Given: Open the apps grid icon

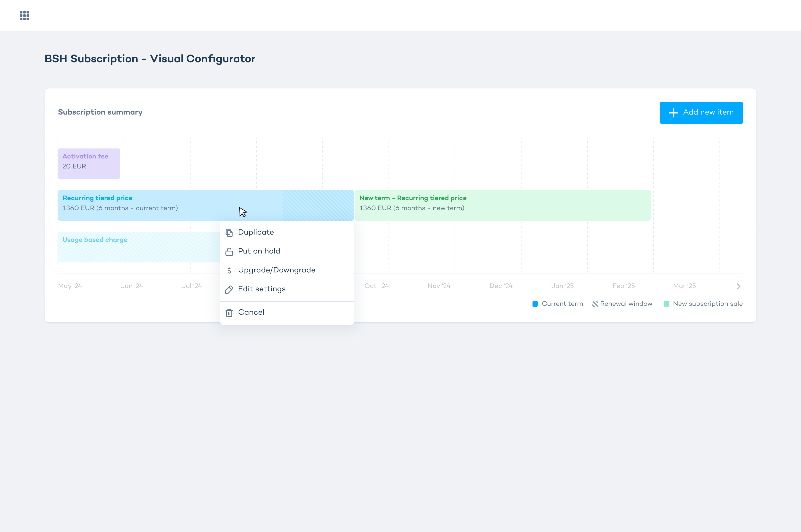Looking at the screenshot, I should (x=24, y=16).
